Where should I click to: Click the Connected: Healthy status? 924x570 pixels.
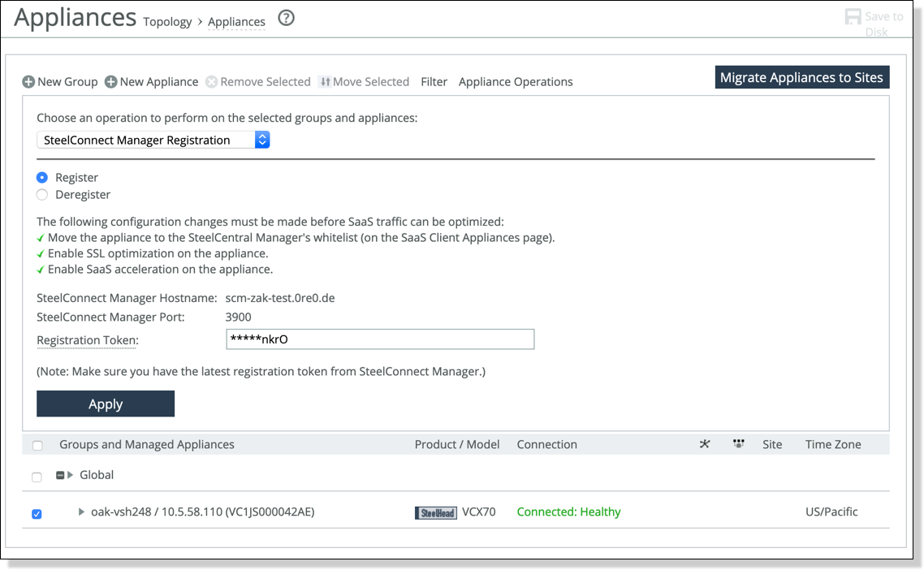(x=568, y=512)
